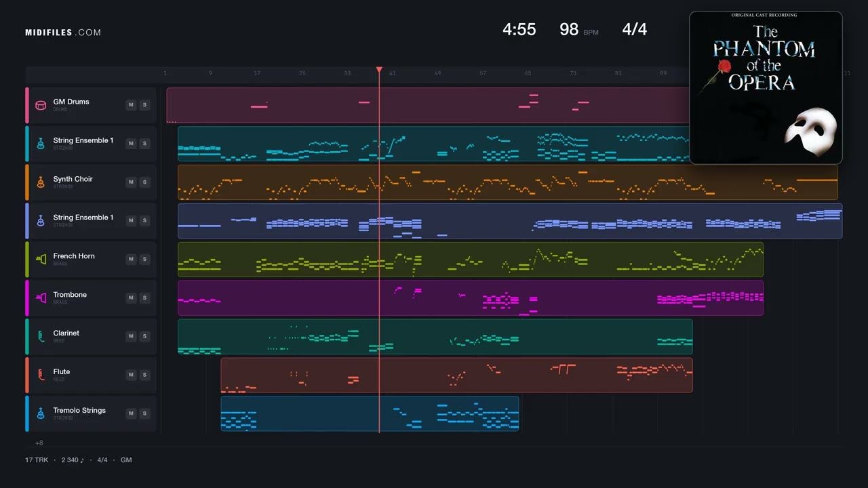This screenshot has width=868, height=488.
Task: Jump to bar 89 on the ruler
Action: 663,73
